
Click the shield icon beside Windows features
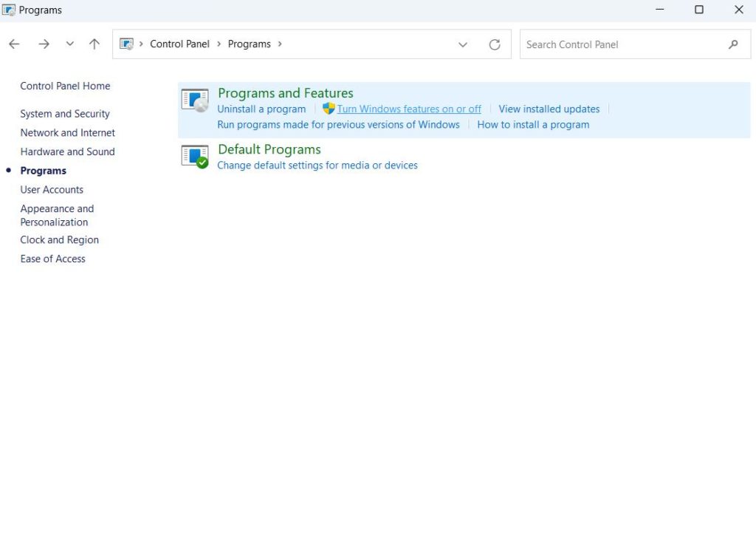pos(329,109)
